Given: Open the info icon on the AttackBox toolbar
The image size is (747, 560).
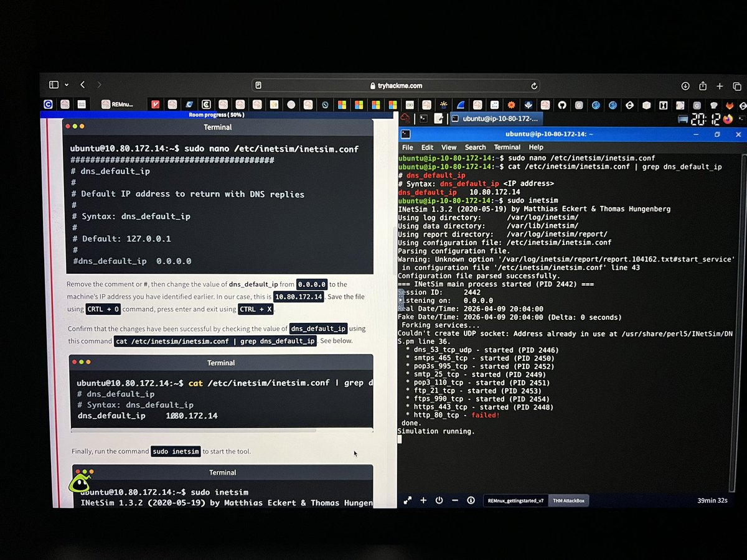Looking at the screenshot, I should tap(471, 500).
